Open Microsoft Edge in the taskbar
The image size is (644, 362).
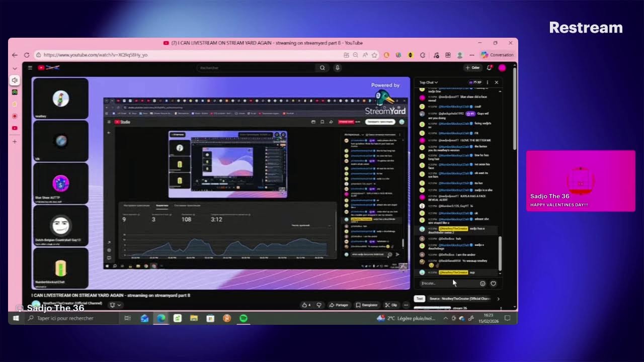(161, 318)
